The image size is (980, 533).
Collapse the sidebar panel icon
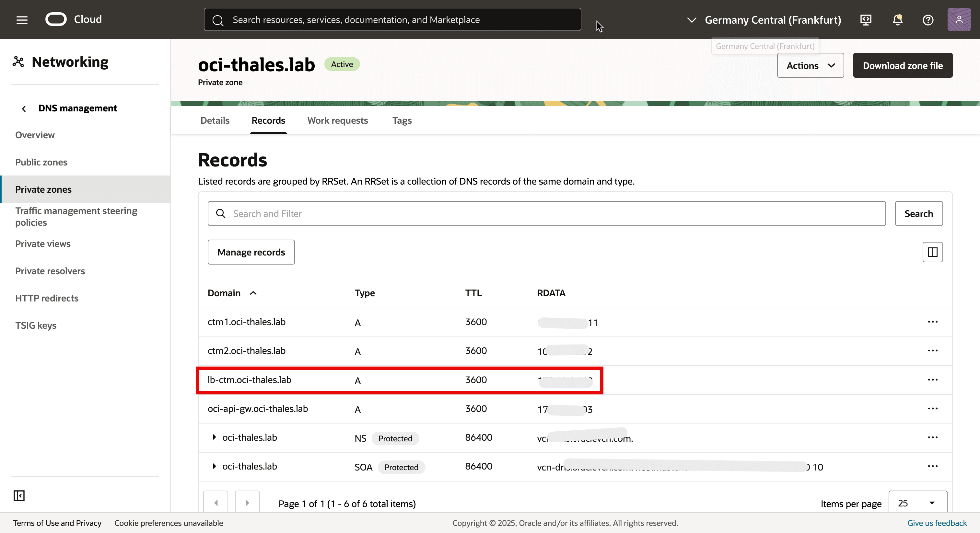coord(19,496)
